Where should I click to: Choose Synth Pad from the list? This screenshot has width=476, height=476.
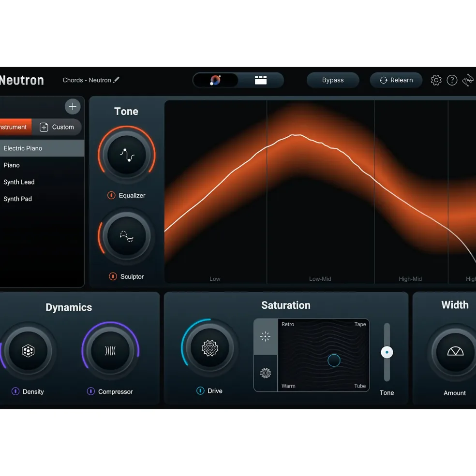[42, 199]
